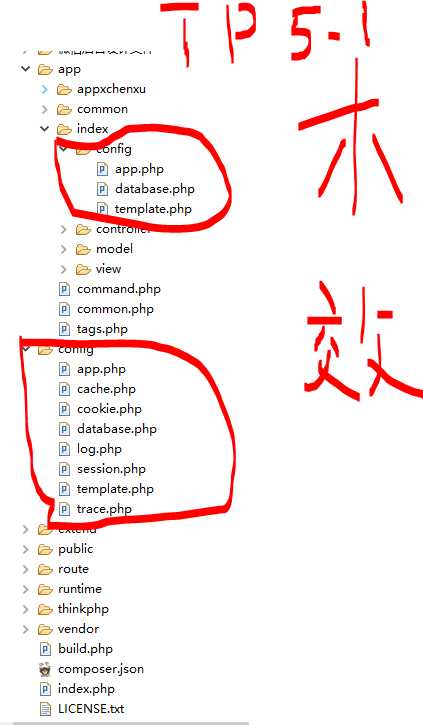423x725 pixels.
Task: Click the PHP icon beside tags.php
Action: [64, 329]
